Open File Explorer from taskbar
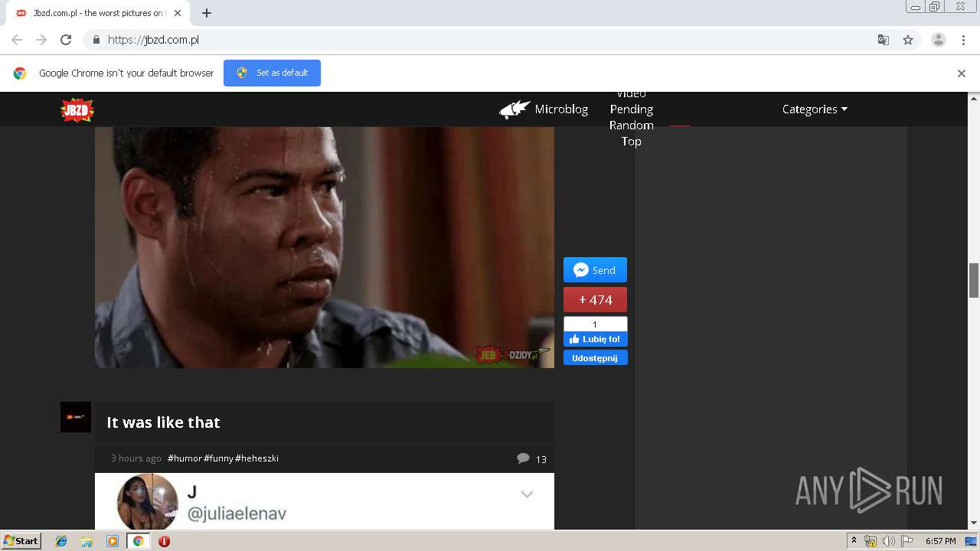Screen dimensions: 980x551 coord(87,541)
